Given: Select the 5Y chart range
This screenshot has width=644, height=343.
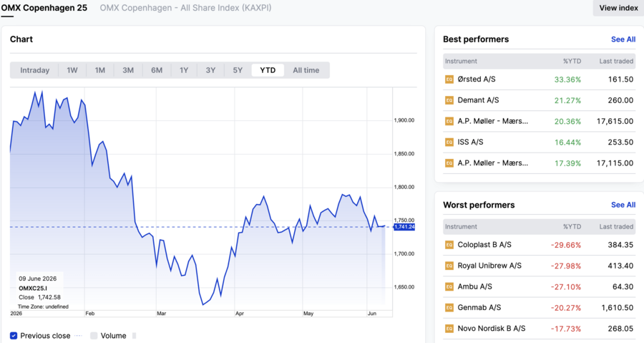Looking at the screenshot, I should (x=238, y=70).
